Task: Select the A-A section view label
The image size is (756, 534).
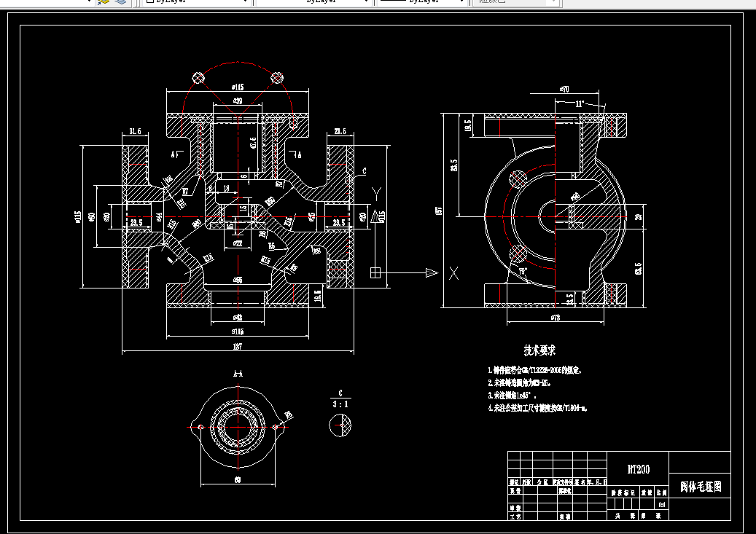Action: [238, 374]
